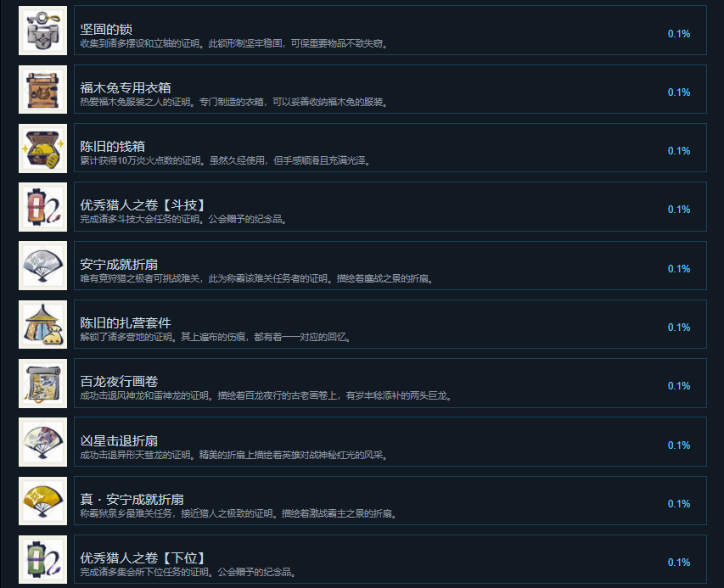Image resolution: width=724 pixels, height=588 pixels.
Task: Click the 坚固的锁 achievement title
Action: coord(106,29)
